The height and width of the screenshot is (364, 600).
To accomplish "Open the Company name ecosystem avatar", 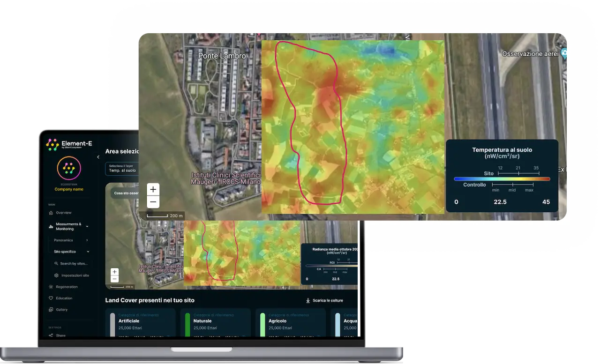I will 69,168.
